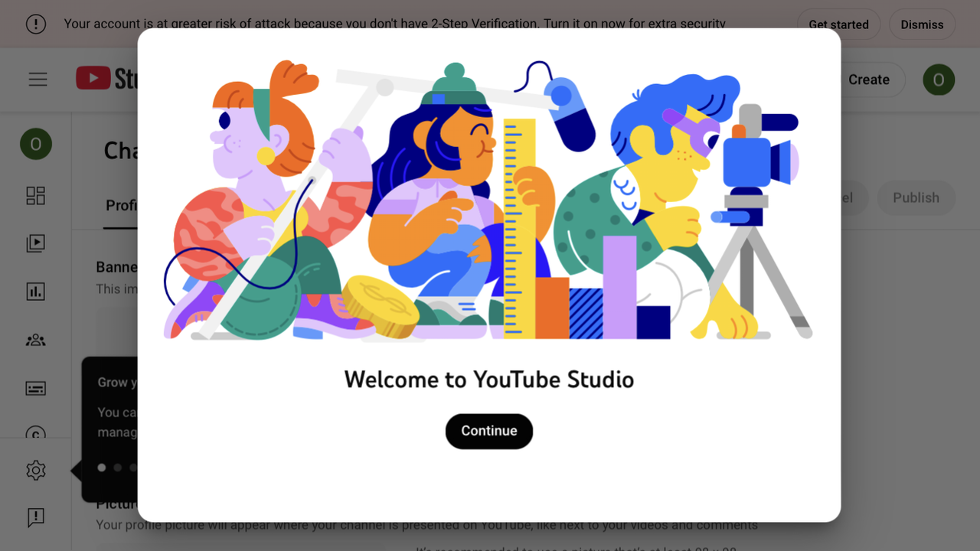The image size is (980, 551).
Task: Click Continue in the welcome dialog
Action: pyautogui.click(x=489, y=431)
